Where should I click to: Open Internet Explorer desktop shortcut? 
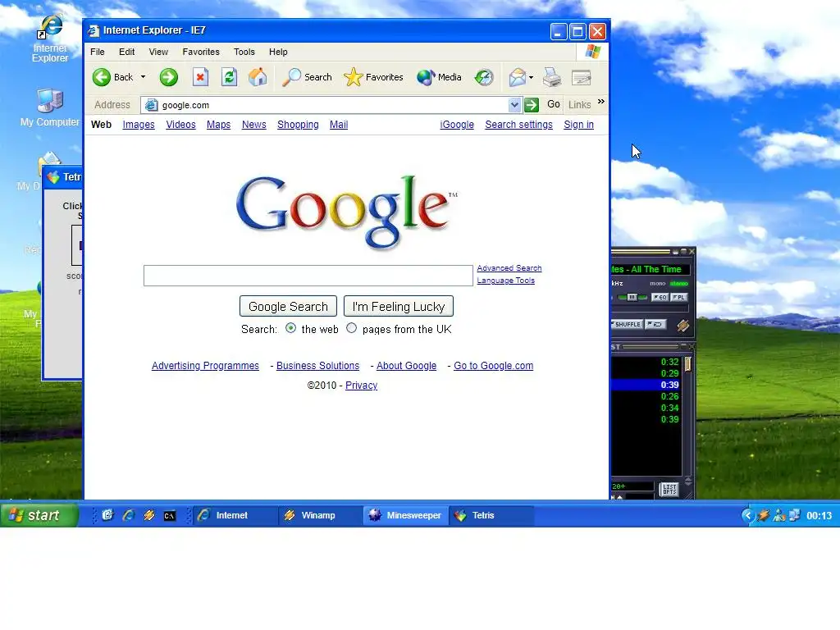coord(50,39)
